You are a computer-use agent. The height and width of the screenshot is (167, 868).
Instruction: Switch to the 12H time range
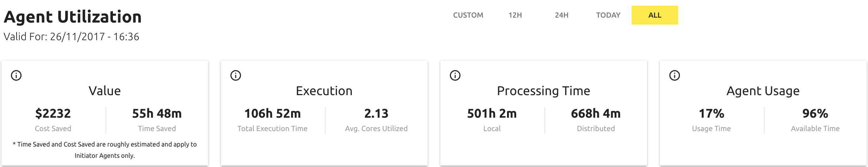515,15
